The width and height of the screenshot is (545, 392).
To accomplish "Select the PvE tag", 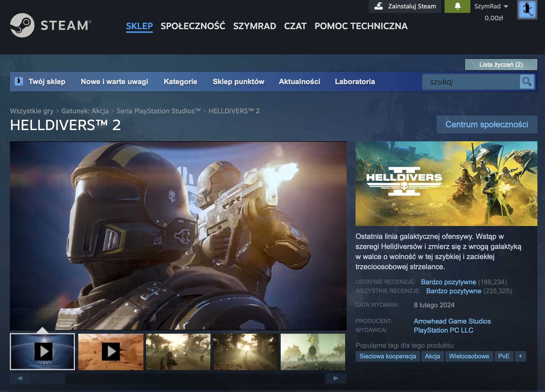I will (x=504, y=356).
